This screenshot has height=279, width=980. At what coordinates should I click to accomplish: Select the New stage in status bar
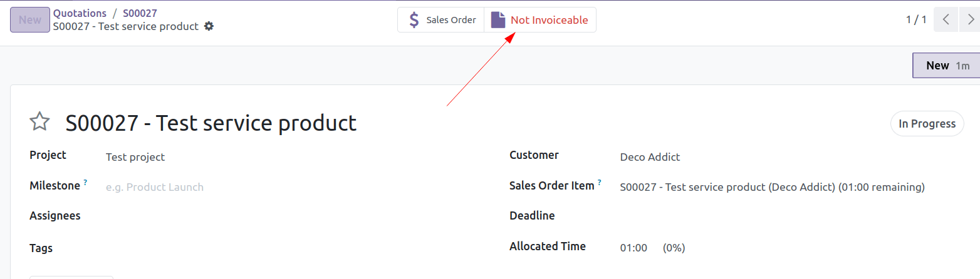click(946, 66)
